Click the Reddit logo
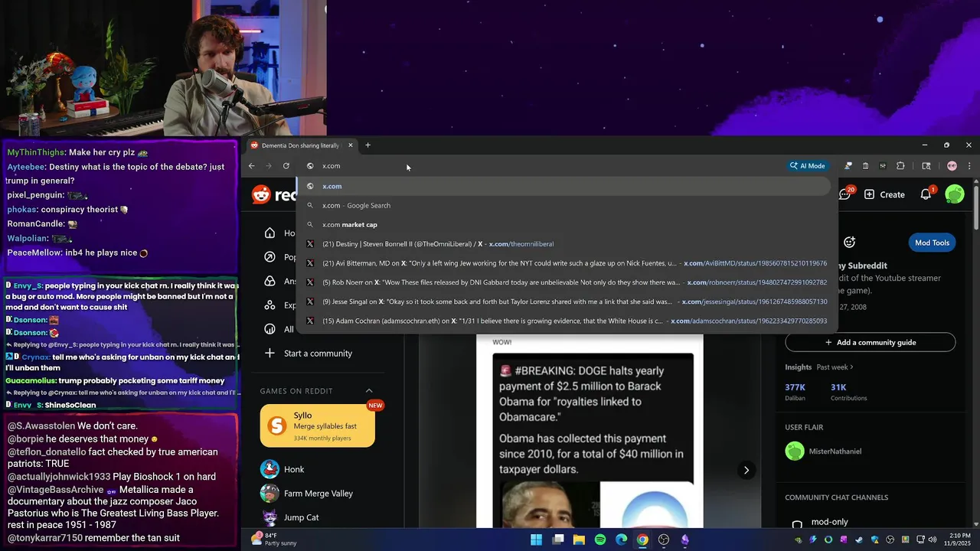The height and width of the screenshot is (551, 980). (274, 194)
